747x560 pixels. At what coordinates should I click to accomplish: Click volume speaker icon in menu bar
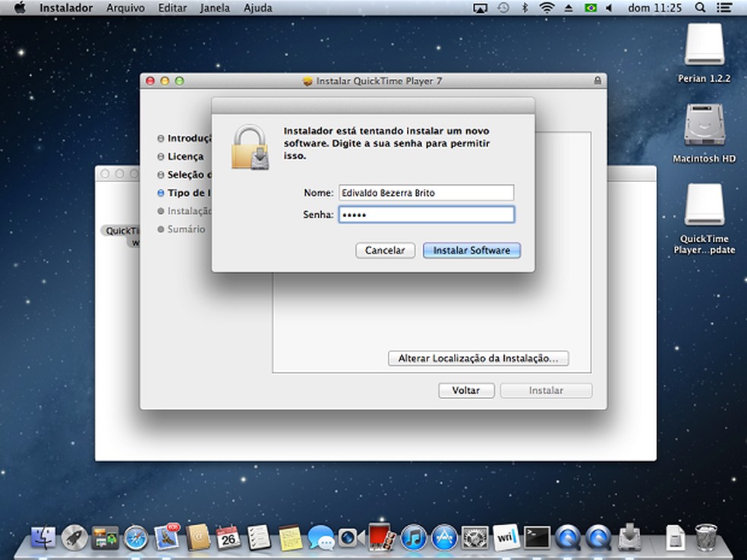tap(609, 8)
